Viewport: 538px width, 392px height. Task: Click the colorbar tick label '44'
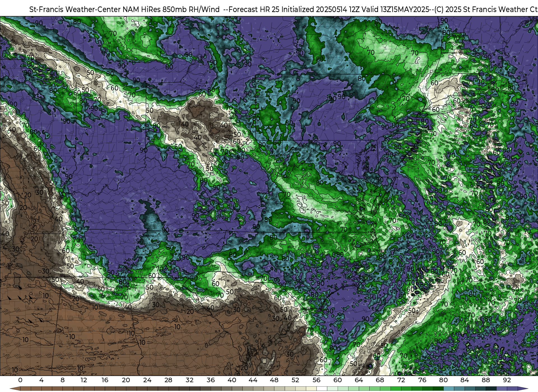253,380
